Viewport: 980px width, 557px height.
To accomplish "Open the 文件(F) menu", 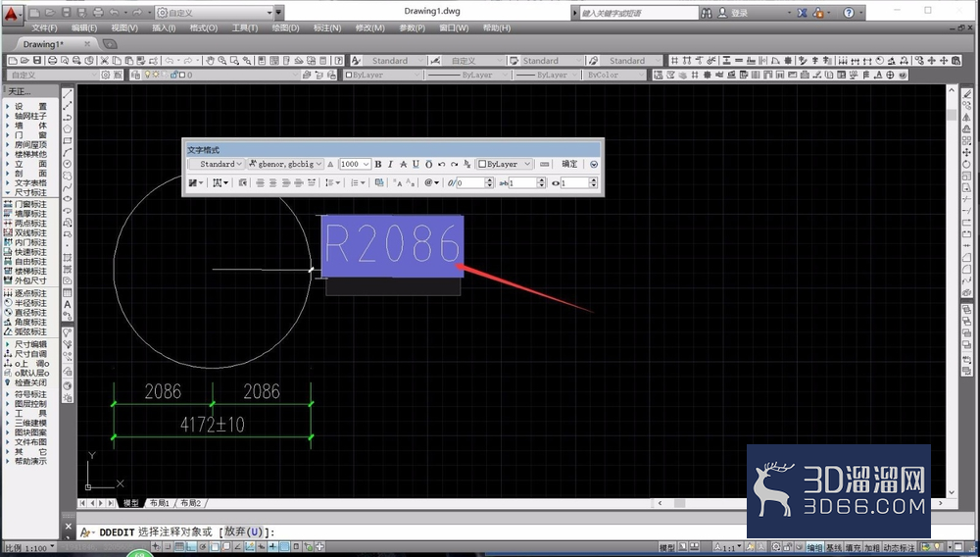I will (x=44, y=28).
